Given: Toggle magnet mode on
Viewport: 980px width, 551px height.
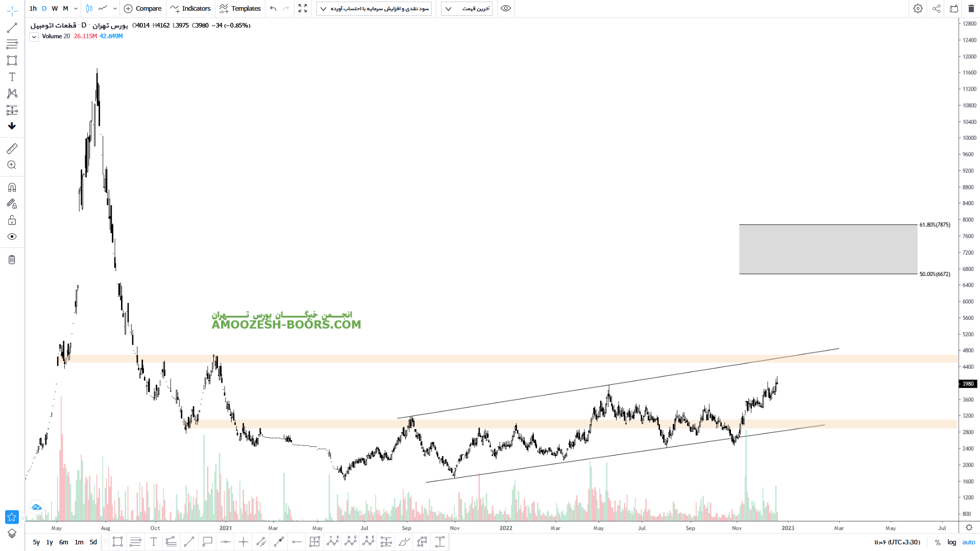Looking at the screenshot, I should [12, 187].
